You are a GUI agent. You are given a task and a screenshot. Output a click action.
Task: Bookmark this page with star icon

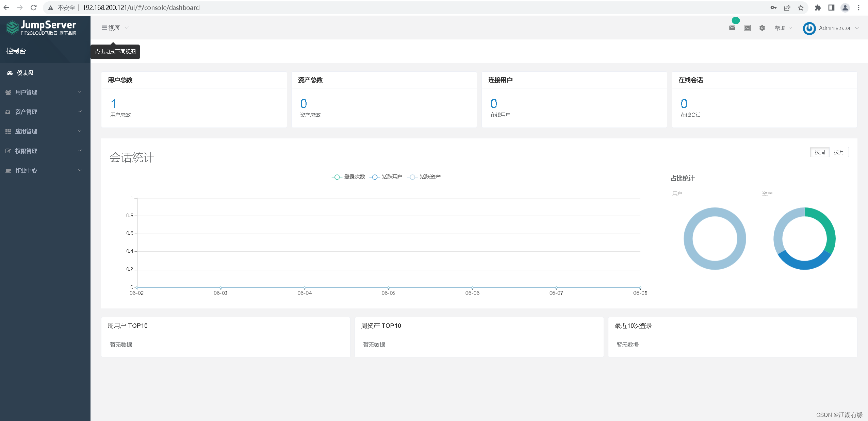tap(801, 7)
